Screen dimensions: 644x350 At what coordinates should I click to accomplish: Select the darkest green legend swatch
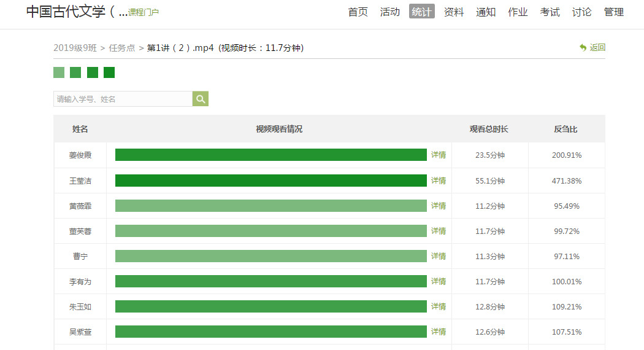(109, 72)
